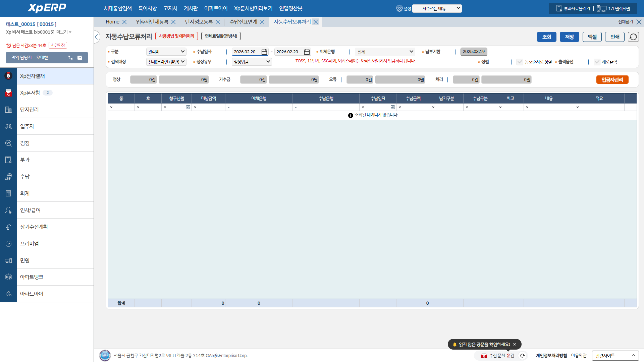
Task: Click the orange 입금자관리 button
Action: click(x=612, y=80)
